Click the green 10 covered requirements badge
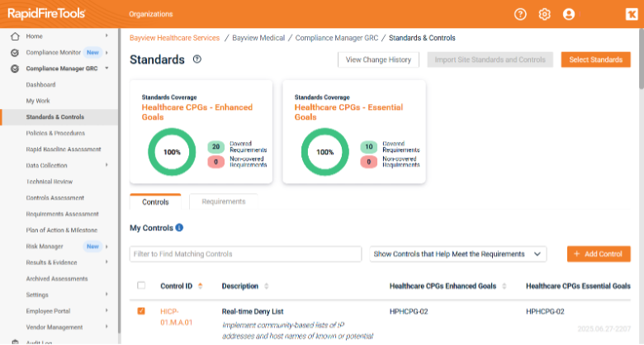The height and width of the screenshot is (345, 644). coord(368,147)
